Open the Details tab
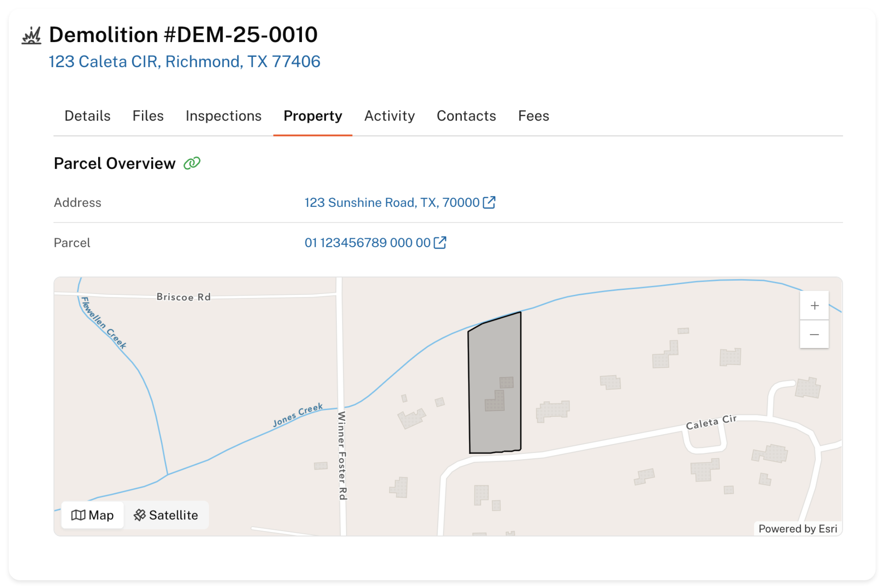Image resolution: width=882 pixels, height=588 pixels. (x=88, y=116)
